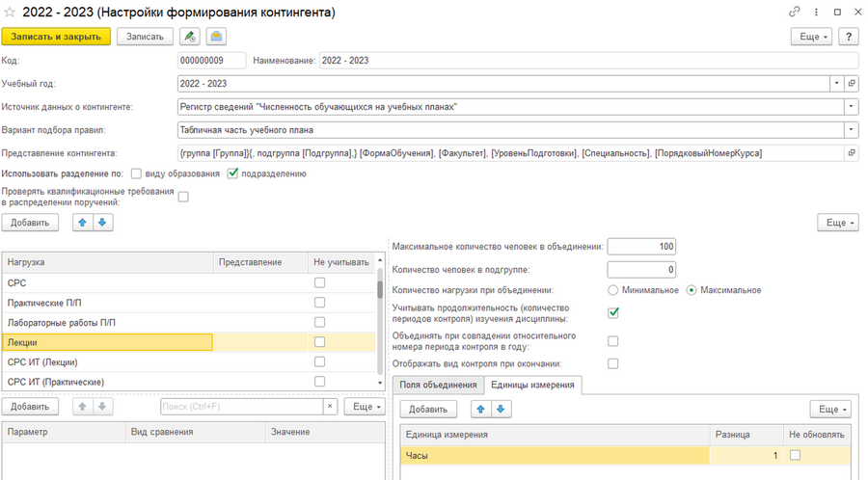Enable Отображать вид контроля при окончании

click(612, 364)
